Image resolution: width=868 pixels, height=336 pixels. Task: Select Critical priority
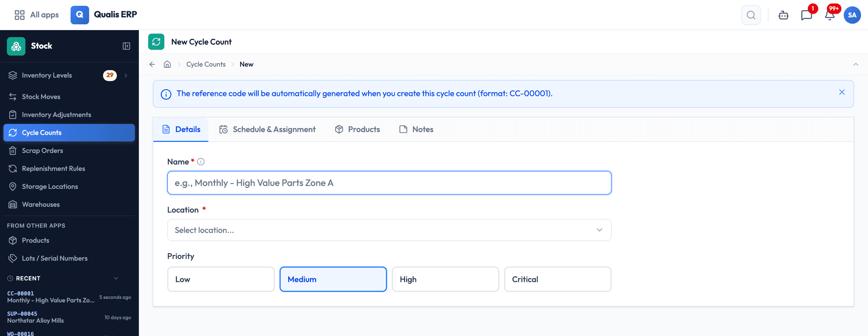558,279
